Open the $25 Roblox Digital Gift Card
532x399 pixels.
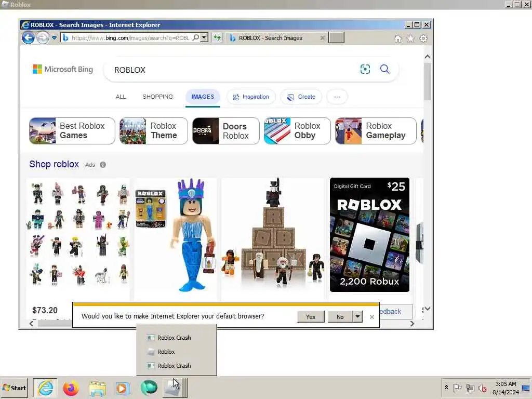[369, 235]
